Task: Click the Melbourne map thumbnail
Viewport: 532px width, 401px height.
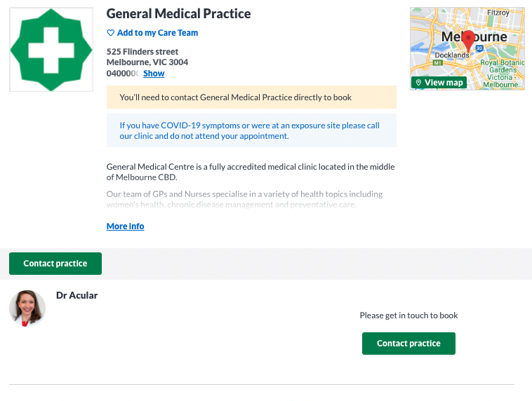Action: pyautogui.click(x=467, y=48)
